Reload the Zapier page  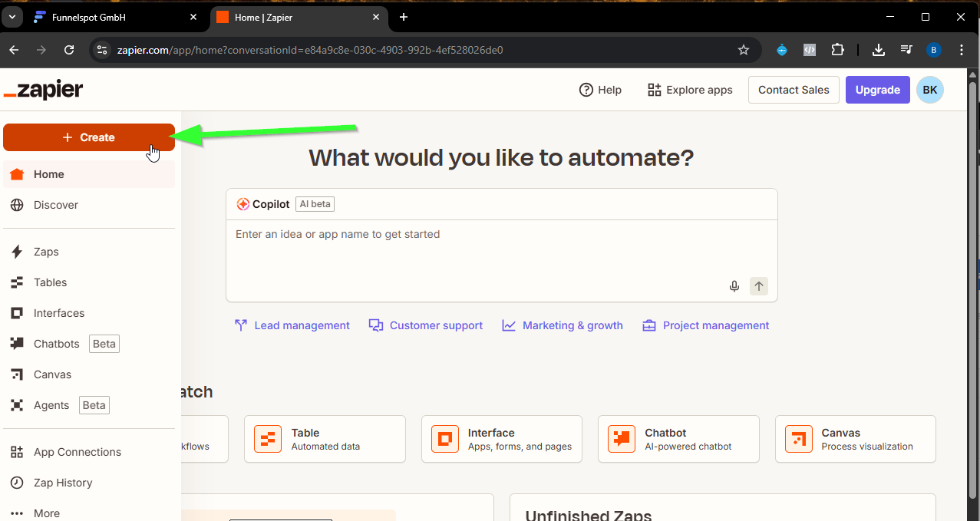(69, 50)
